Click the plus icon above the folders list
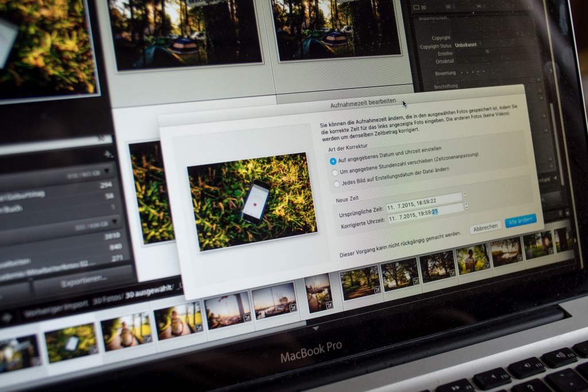588x392 pixels. click(x=106, y=154)
